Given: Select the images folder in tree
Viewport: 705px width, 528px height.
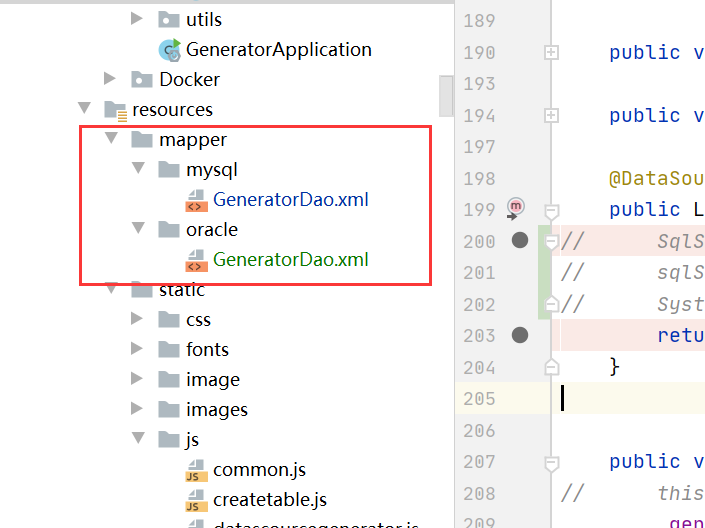Looking at the screenshot, I should [x=216, y=410].
